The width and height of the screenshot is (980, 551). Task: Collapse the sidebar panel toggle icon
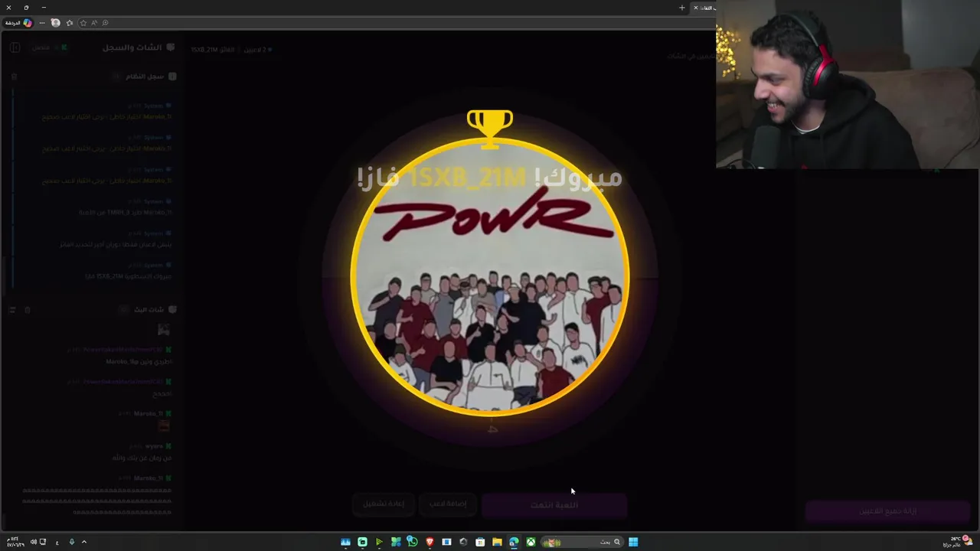tap(15, 47)
